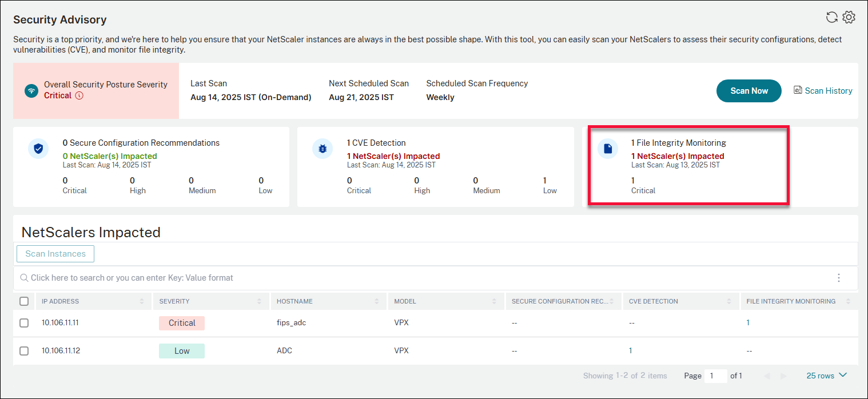Sort by CVE Detection column arrows

click(730, 301)
